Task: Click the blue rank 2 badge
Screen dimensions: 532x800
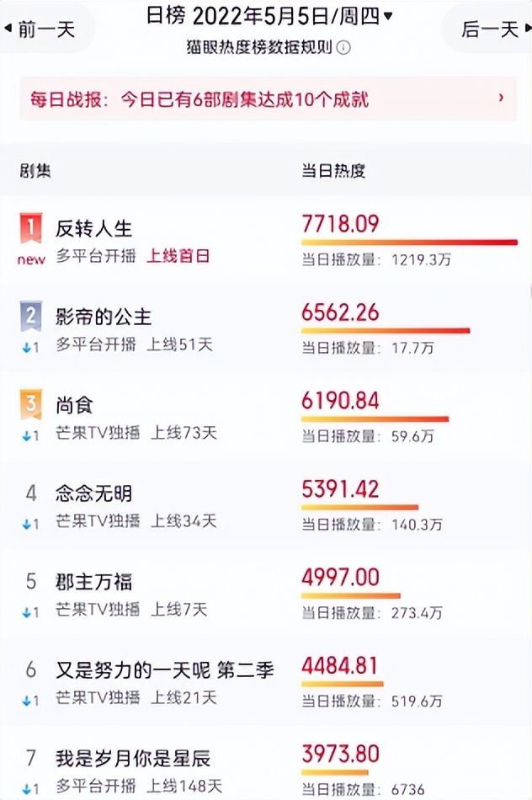Action: point(31,316)
